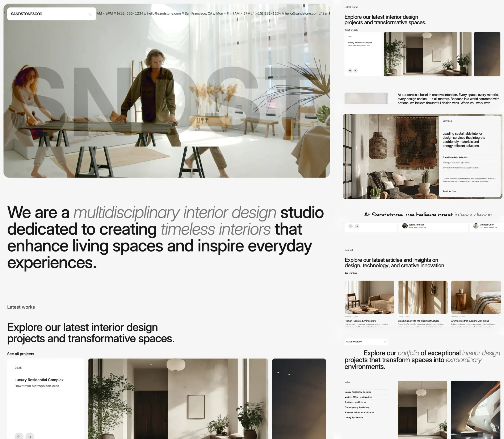The image size is (504, 439).
Task: Open 'Breathing new life' article thumbnail
Action: [423, 297]
